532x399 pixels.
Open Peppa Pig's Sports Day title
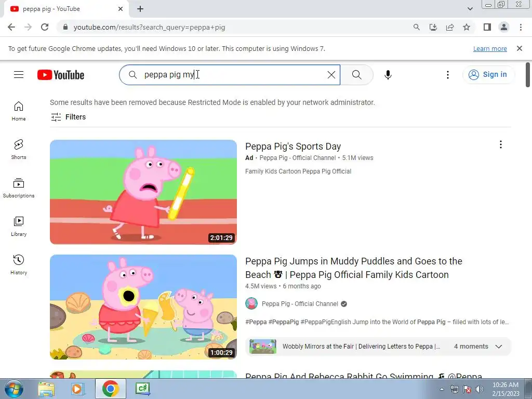click(293, 146)
